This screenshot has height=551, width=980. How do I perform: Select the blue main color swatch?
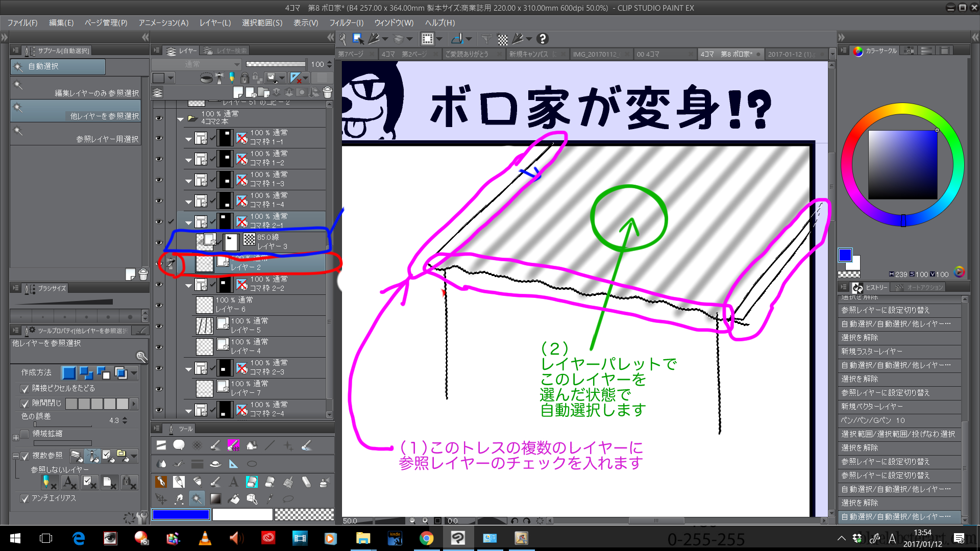point(845,255)
